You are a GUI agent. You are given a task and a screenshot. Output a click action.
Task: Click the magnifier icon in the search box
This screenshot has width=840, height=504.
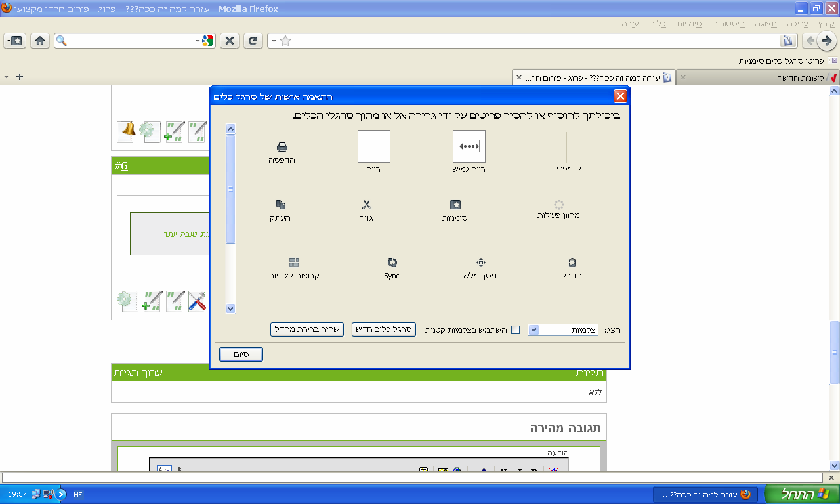pyautogui.click(x=62, y=41)
